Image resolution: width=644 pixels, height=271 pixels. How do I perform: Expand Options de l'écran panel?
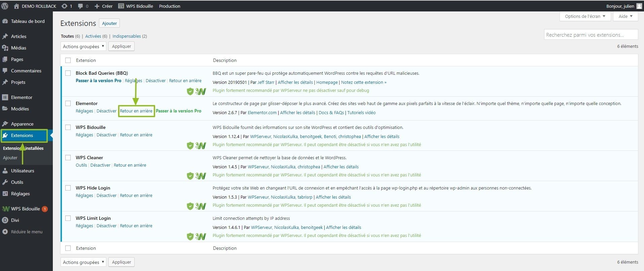(585, 16)
